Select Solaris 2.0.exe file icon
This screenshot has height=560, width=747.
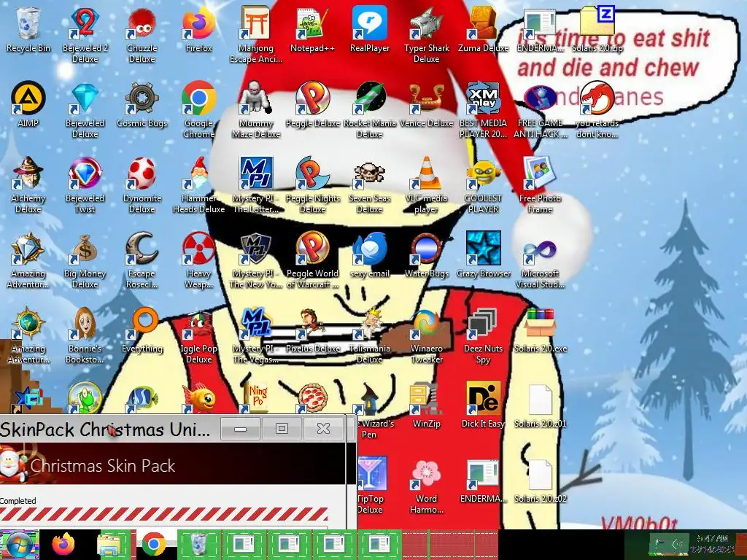coord(541,330)
